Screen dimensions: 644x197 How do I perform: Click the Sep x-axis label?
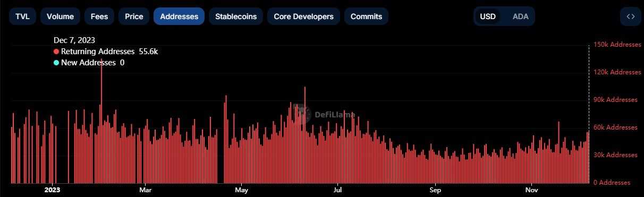435,190
